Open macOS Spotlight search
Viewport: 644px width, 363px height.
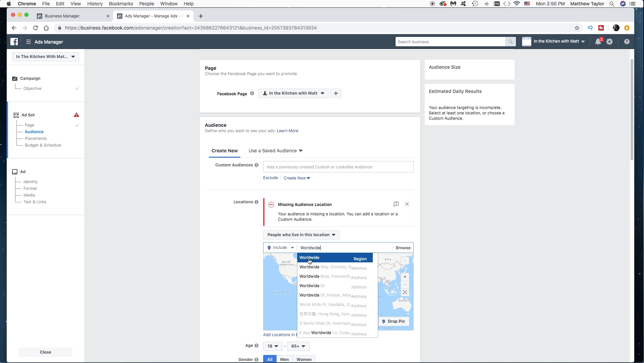point(612,4)
